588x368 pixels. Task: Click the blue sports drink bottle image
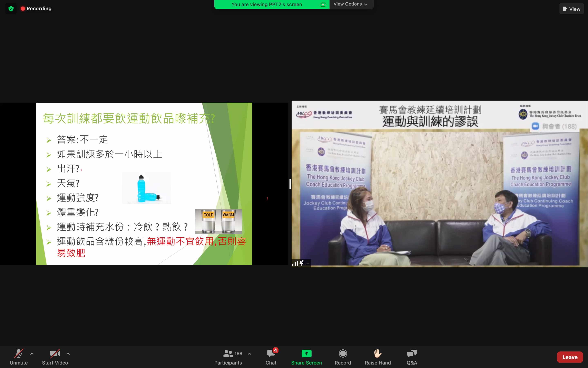click(146, 188)
